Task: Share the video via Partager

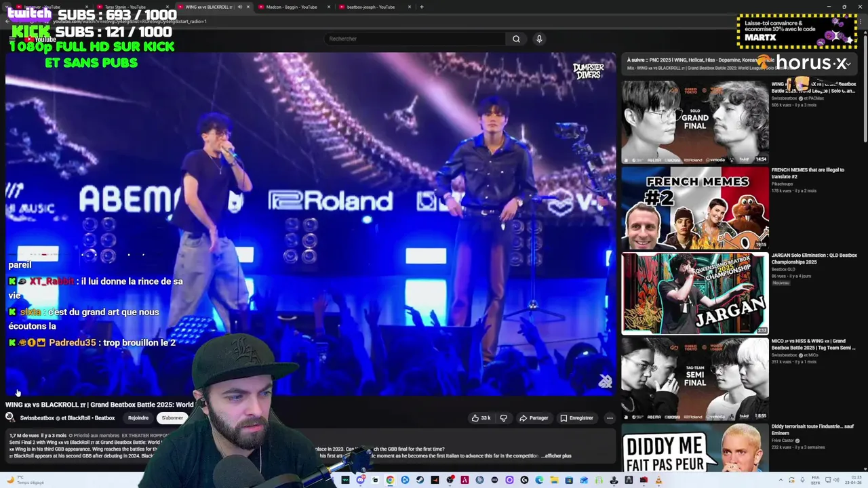Action: point(534,418)
